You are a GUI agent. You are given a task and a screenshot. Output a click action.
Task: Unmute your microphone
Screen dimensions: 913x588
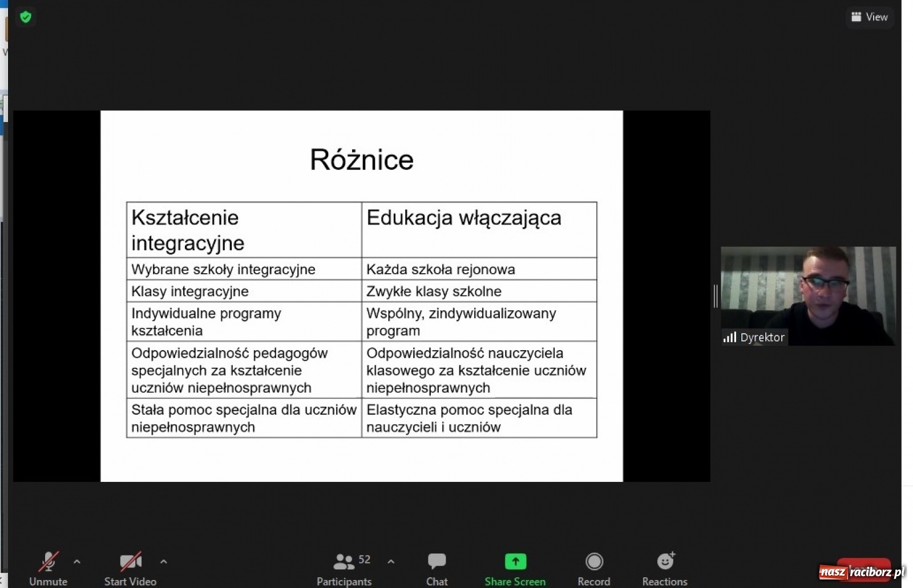[49, 561]
